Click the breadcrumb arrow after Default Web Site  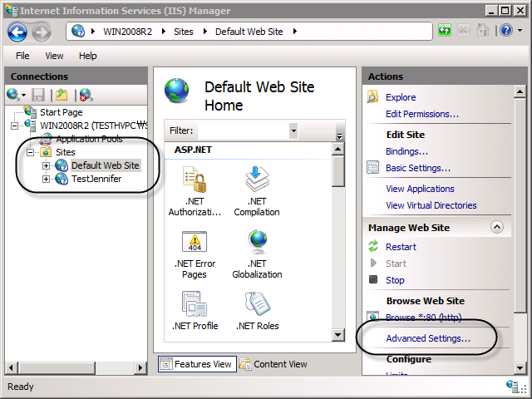tap(295, 32)
